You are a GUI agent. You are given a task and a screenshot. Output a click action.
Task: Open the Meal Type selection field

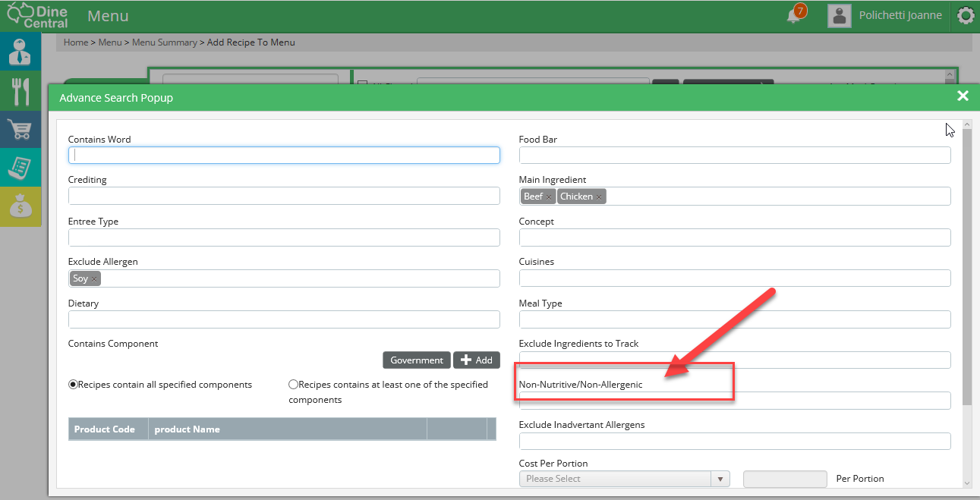tap(734, 319)
